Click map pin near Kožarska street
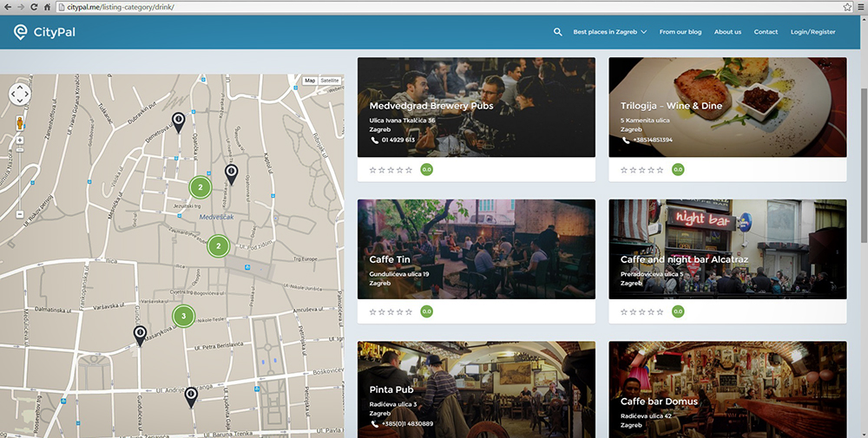The width and height of the screenshot is (868, 438). click(x=231, y=174)
